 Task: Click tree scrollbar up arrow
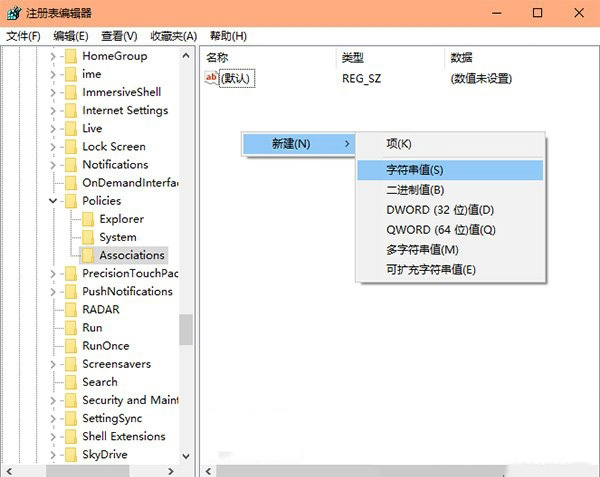[186, 56]
